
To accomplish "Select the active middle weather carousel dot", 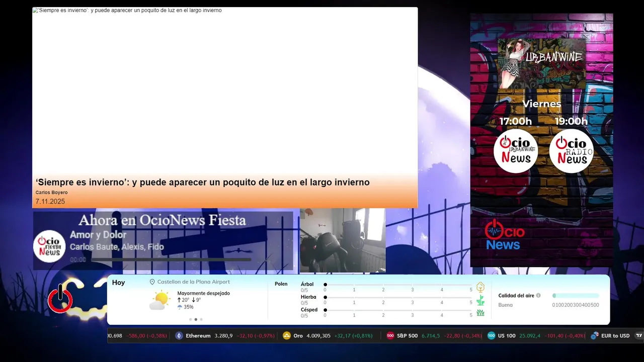I will [196, 319].
